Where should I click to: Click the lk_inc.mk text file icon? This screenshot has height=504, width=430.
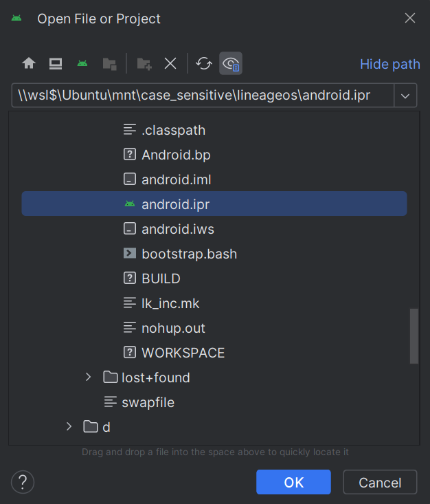130,303
